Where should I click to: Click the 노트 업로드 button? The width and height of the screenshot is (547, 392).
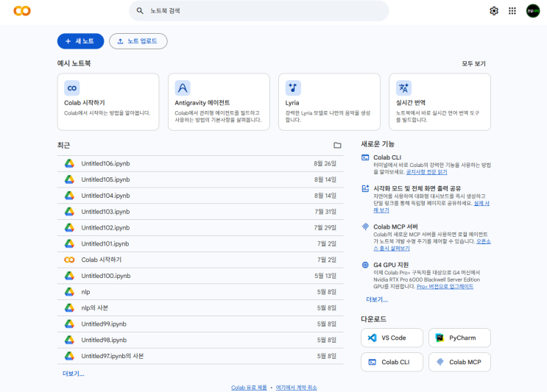(138, 41)
